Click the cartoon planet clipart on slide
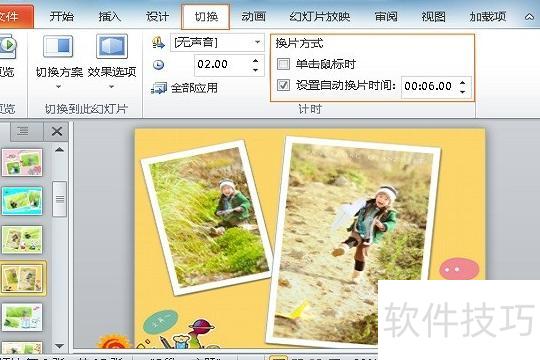This screenshot has width=540, height=360. pyautogui.click(x=201, y=328)
